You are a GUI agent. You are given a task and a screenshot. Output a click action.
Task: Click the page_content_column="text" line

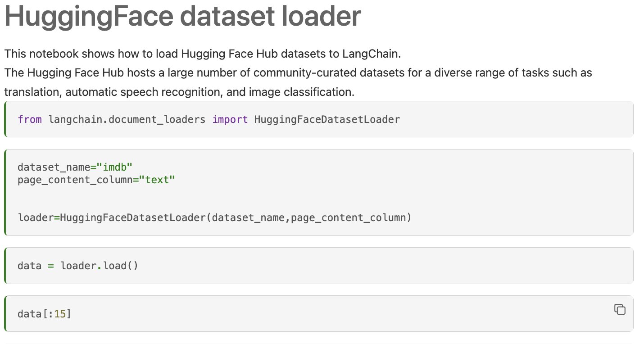[x=96, y=180]
